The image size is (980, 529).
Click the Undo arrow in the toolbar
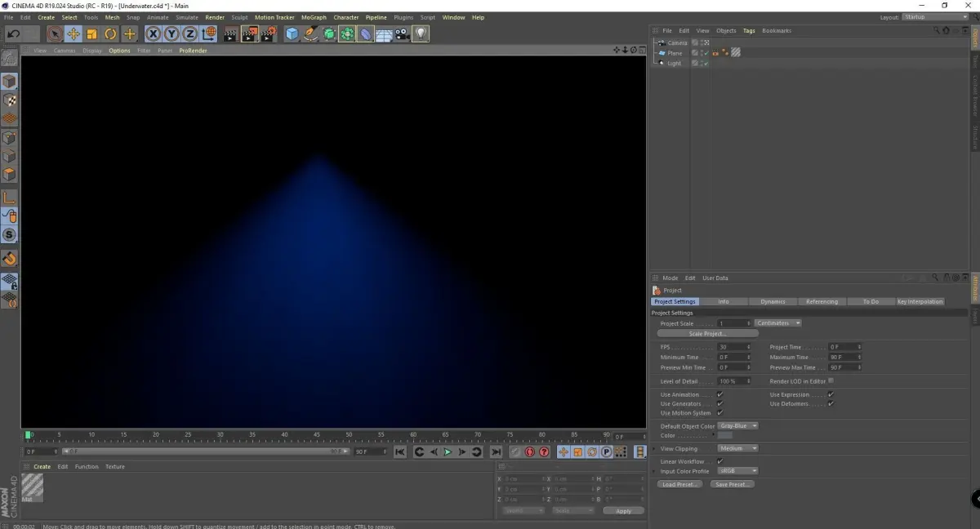(14, 33)
